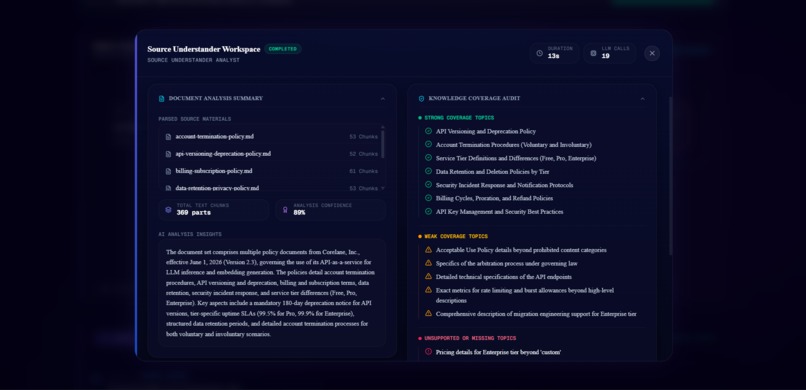Click the COMPLETED status badge
Screen dimensions: 806x390
pos(283,49)
